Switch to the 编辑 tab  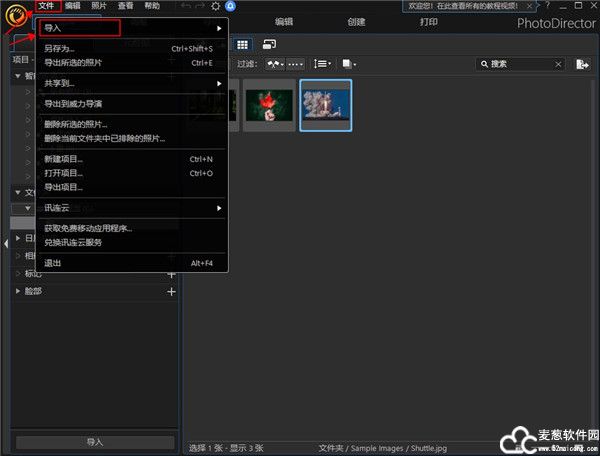pyautogui.click(x=285, y=21)
